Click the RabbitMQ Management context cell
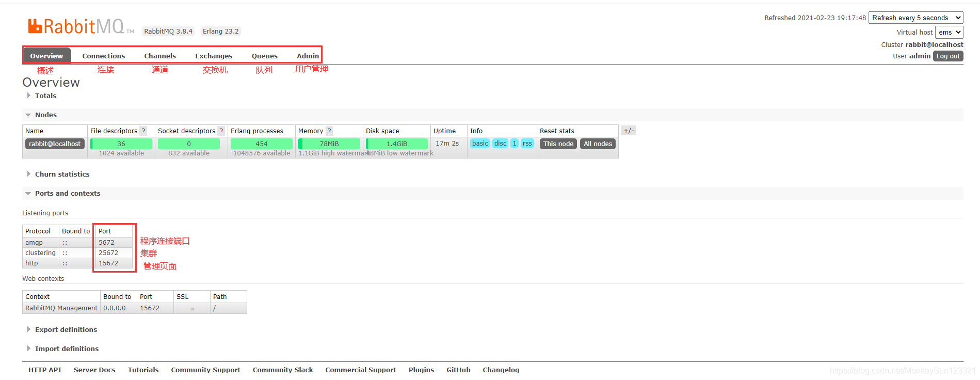980x380 pixels. 61,308
